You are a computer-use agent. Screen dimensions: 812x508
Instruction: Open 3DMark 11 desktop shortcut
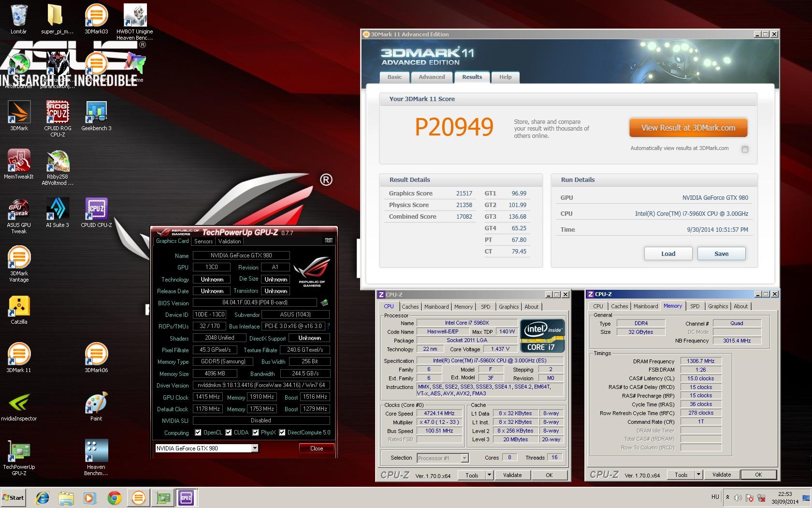19,358
